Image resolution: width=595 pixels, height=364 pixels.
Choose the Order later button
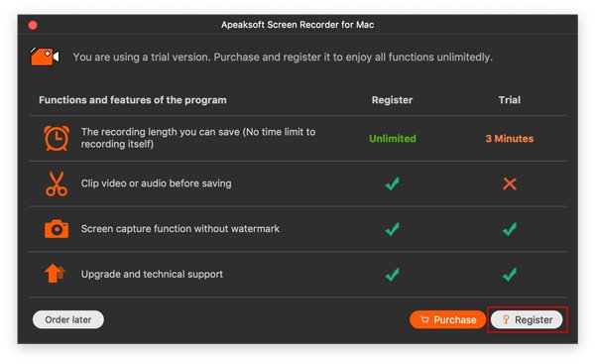[68, 319]
